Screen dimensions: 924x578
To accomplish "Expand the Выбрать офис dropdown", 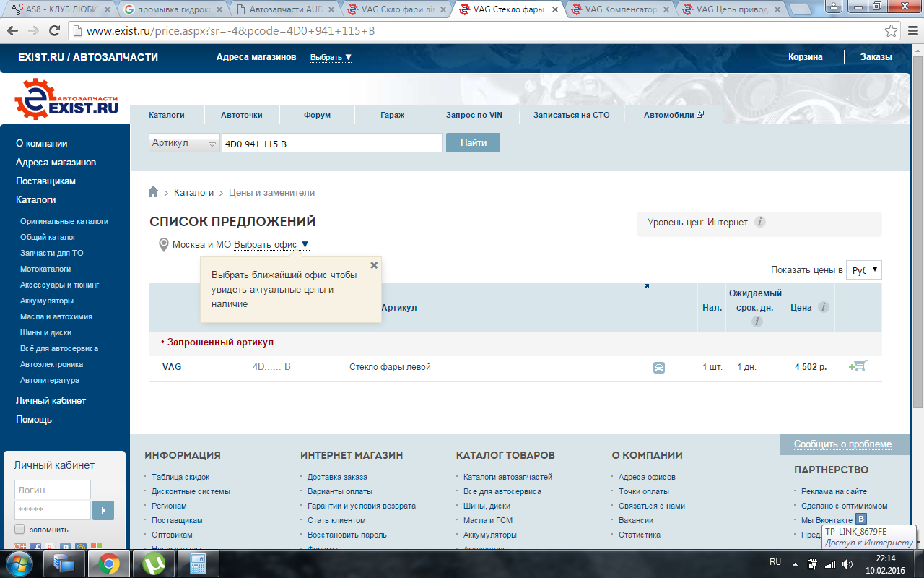I will [271, 245].
